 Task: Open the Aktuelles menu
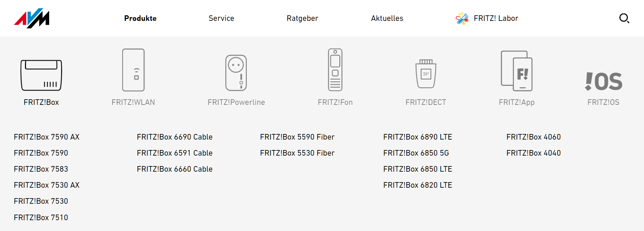(387, 18)
